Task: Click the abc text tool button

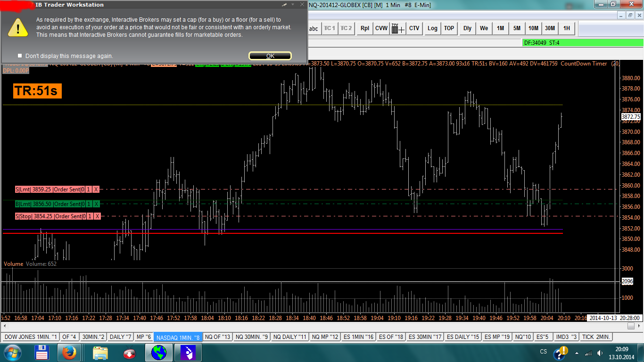Action: (314, 28)
